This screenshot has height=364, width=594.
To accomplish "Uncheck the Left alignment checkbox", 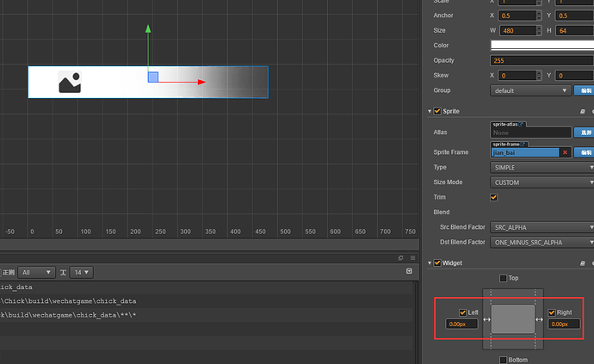I will 462,312.
